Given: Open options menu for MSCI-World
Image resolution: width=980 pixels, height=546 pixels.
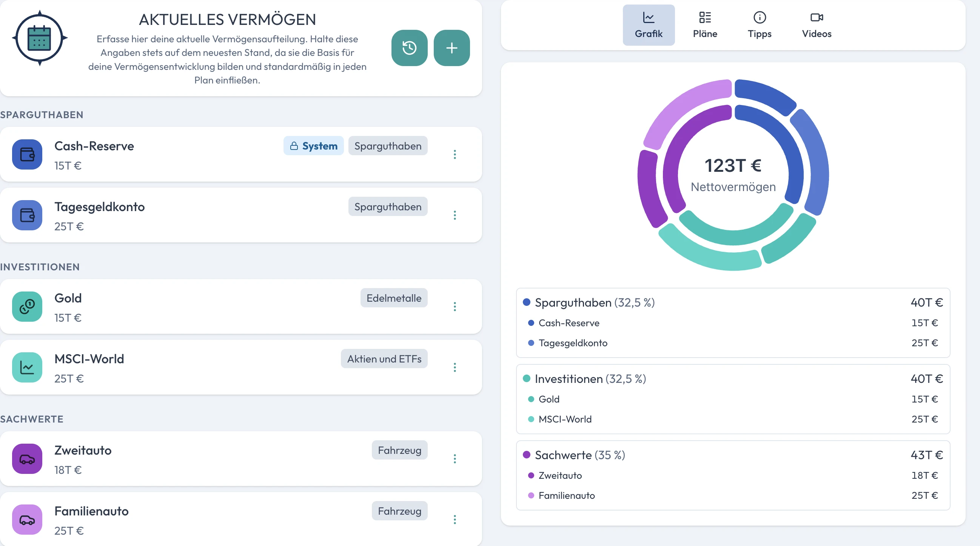Looking at the screenshot, I should pyautogui.click(x=455, y=367).
